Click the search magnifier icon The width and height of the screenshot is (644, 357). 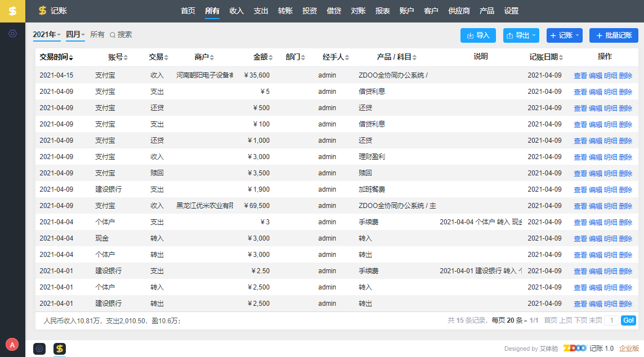113,35
